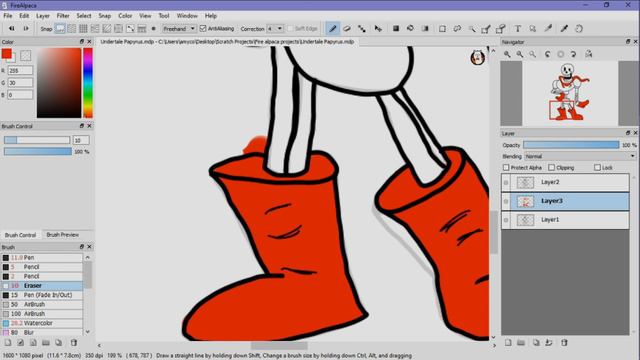The image size is (640, 360).
Task: Open the Blending mode dropdown
Action: (x=580, y=156)
